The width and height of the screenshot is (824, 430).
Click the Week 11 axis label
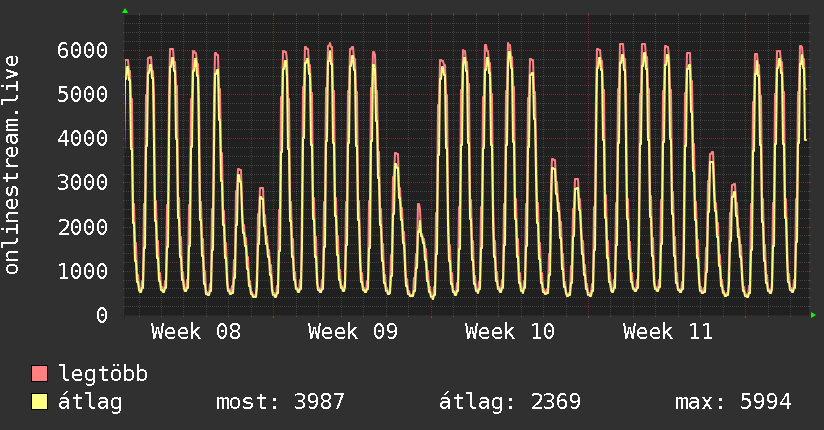[x=667, y=332]
